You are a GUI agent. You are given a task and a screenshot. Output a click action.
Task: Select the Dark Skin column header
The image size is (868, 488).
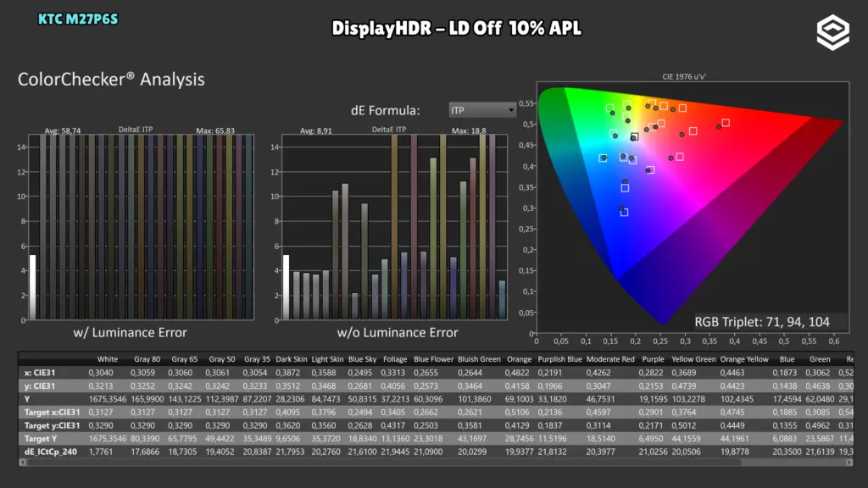pos(292,359)
